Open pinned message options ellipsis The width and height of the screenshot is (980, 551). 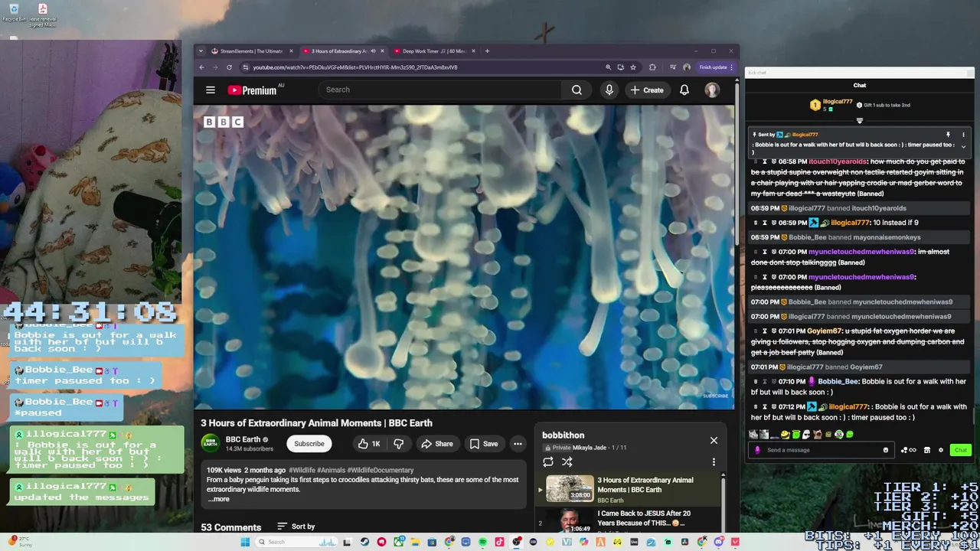(963, 135)
